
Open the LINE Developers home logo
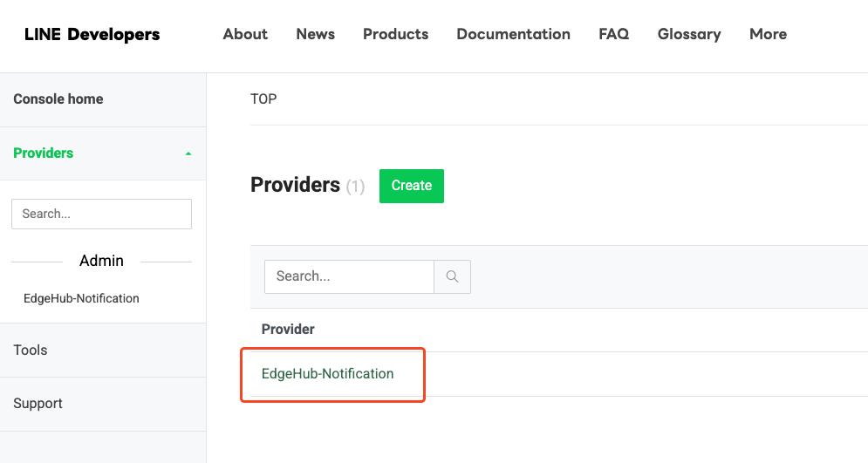tap(92, 34)
